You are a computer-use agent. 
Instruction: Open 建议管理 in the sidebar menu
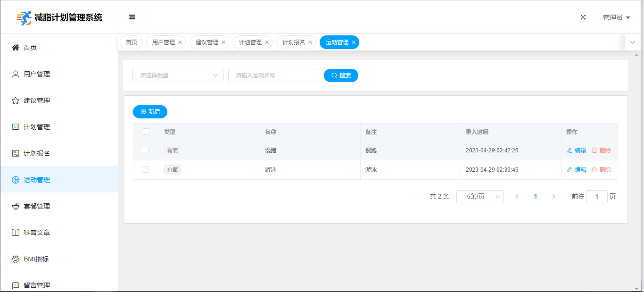coord(59,100)
